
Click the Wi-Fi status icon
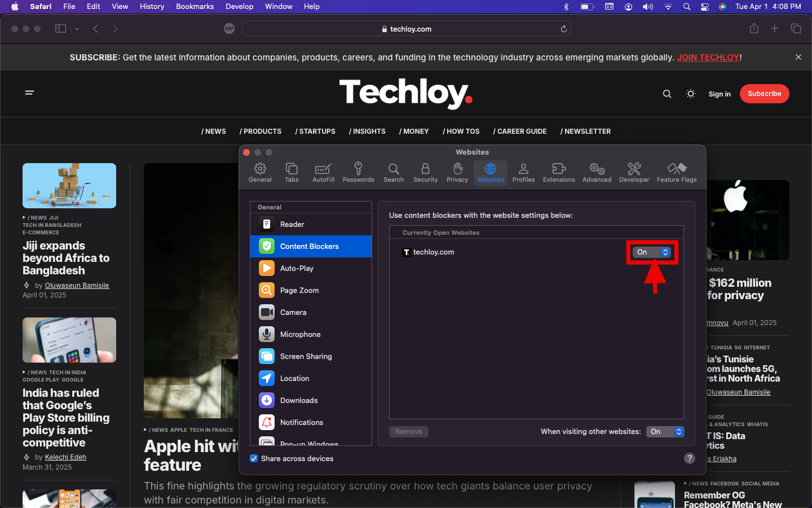pos(668,7)
